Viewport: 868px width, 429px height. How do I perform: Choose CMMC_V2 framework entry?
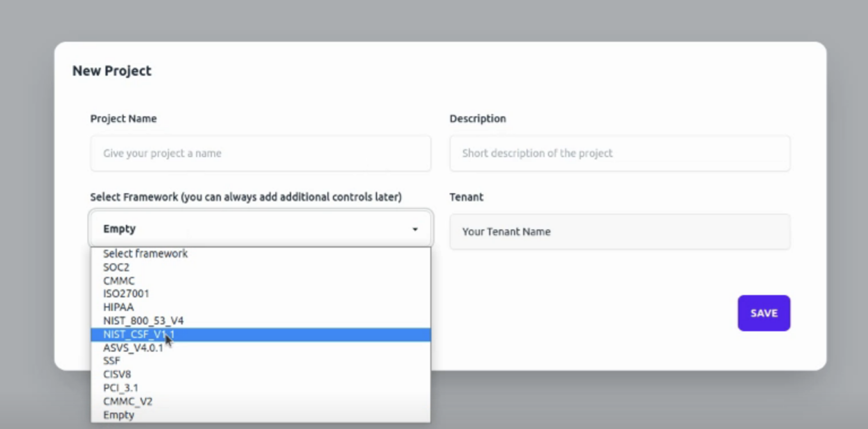point(260,401)
